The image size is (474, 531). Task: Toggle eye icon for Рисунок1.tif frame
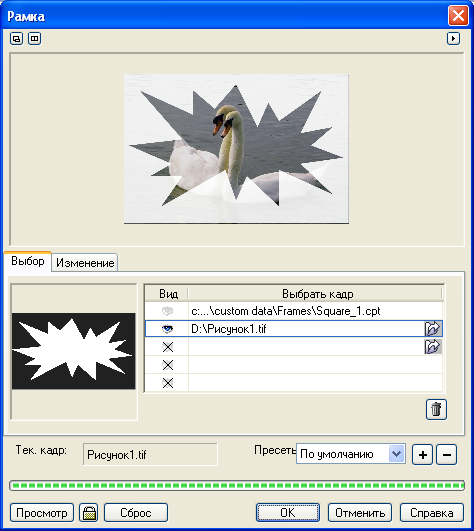[168, 329]
